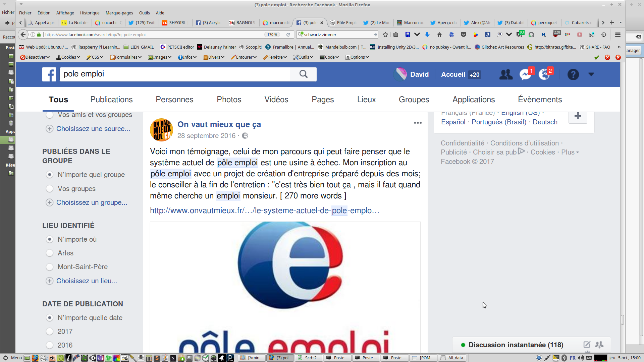Bookmark page with the star icon

tap(385, 35)
